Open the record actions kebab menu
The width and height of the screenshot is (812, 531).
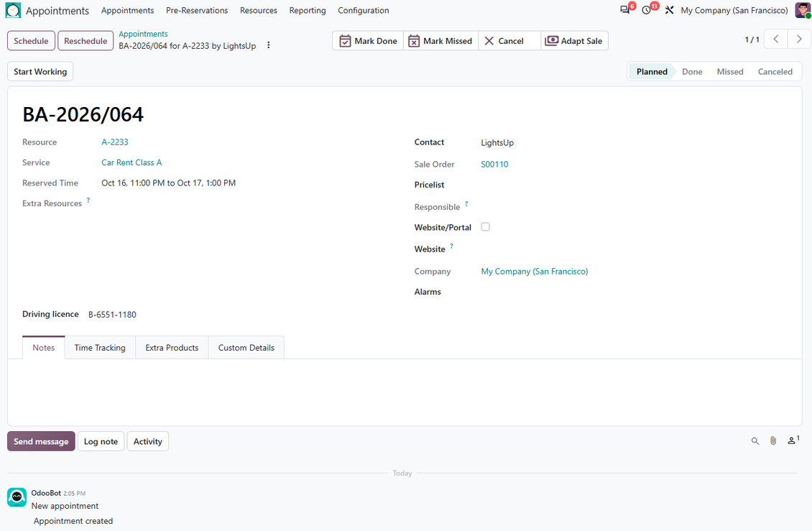[x=268, y=45]
